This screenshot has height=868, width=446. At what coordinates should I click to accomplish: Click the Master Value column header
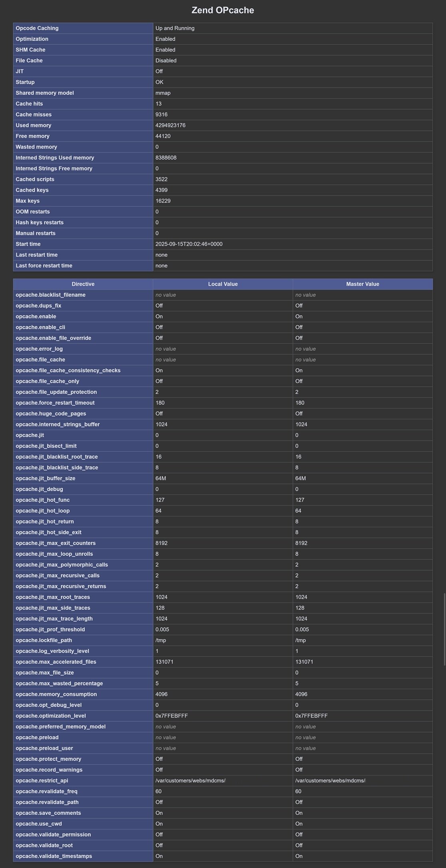[362, 284]
